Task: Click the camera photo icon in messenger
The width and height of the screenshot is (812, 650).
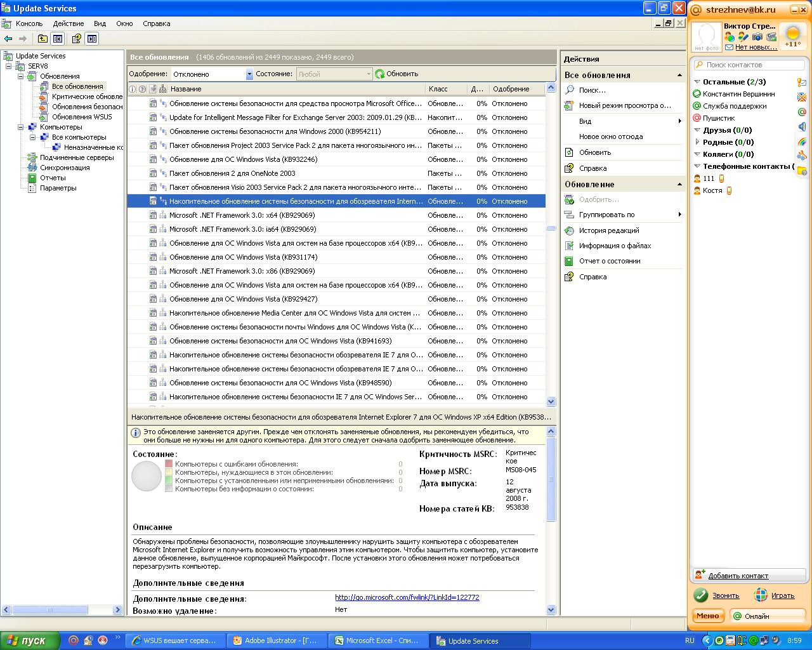Action: click(757, 37)
